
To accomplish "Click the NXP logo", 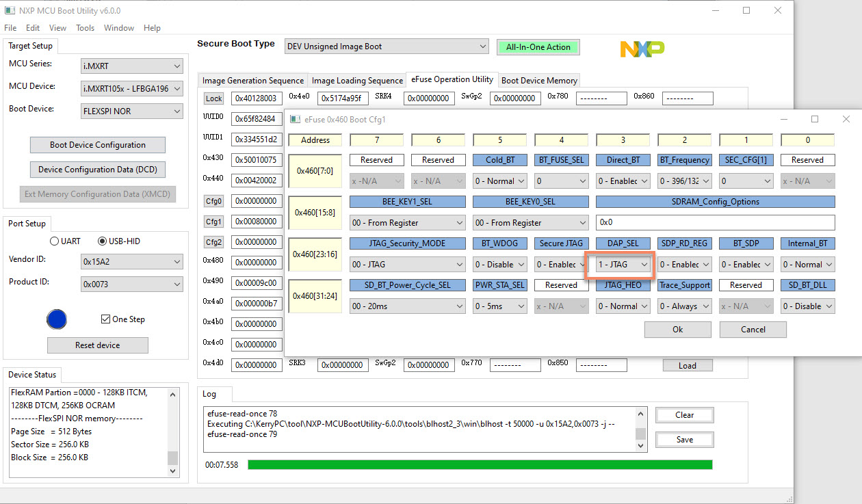I will (642, 49).
